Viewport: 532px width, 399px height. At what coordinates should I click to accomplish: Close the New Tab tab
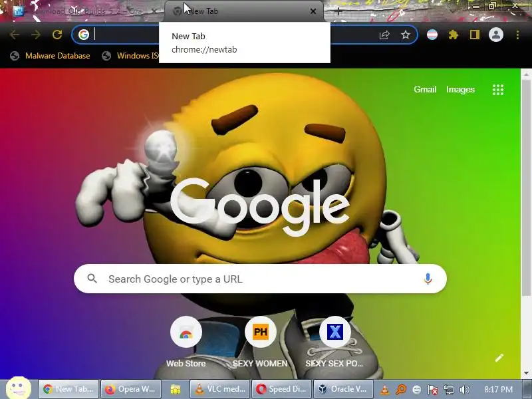[x=313, y=11]
